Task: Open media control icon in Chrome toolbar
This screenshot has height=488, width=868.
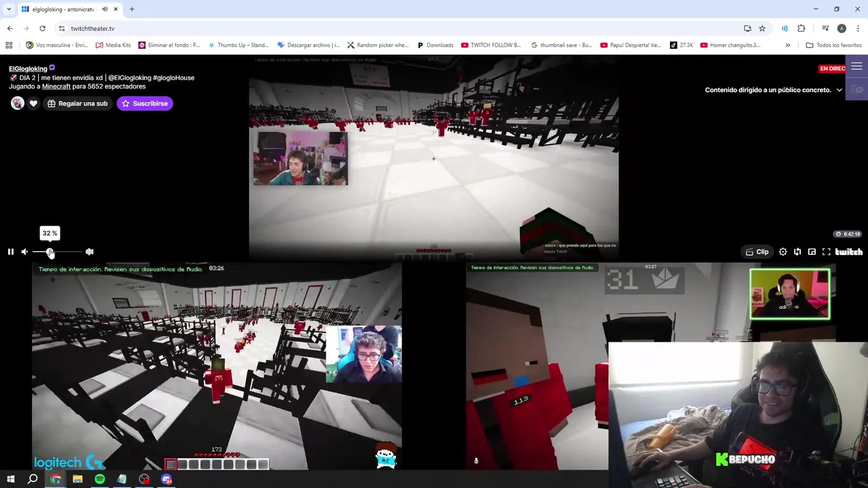Action: pos(825,28)
